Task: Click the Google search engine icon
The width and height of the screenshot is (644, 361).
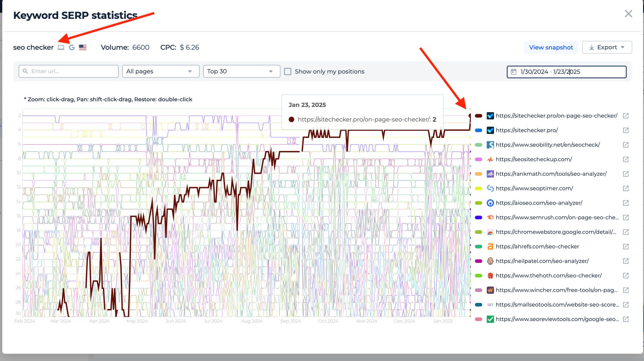Action: point(72,47)
